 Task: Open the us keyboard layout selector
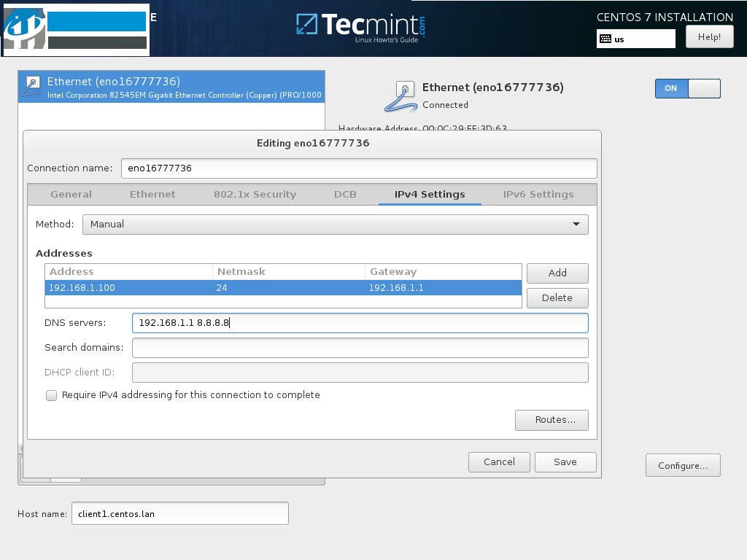(x=635, y=39)
